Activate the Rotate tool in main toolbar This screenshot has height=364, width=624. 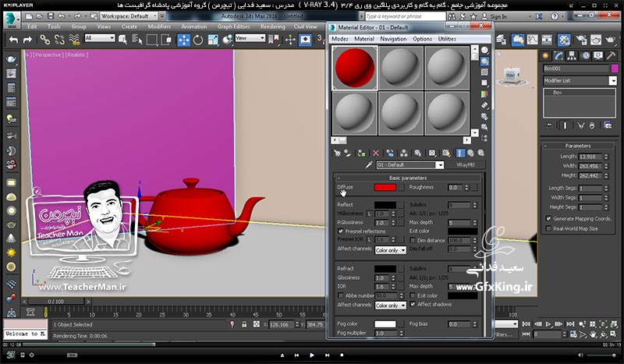198,40
